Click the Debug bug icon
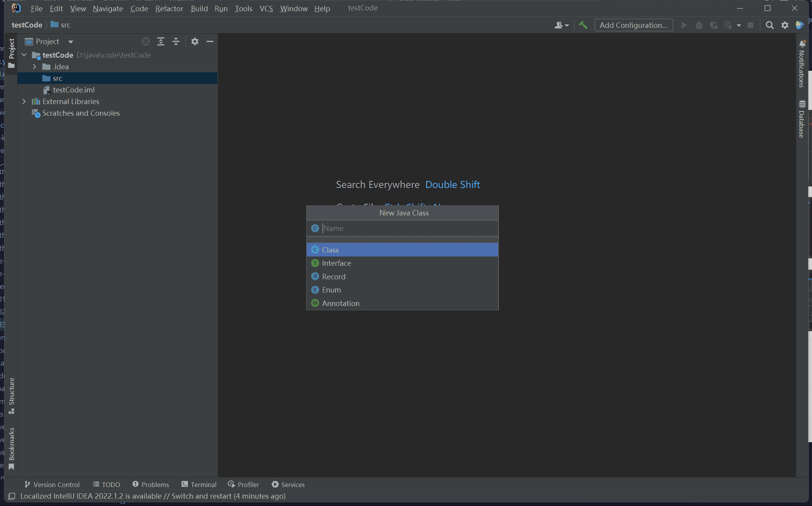The image size is (812, 506). click(x=699, y=25)
